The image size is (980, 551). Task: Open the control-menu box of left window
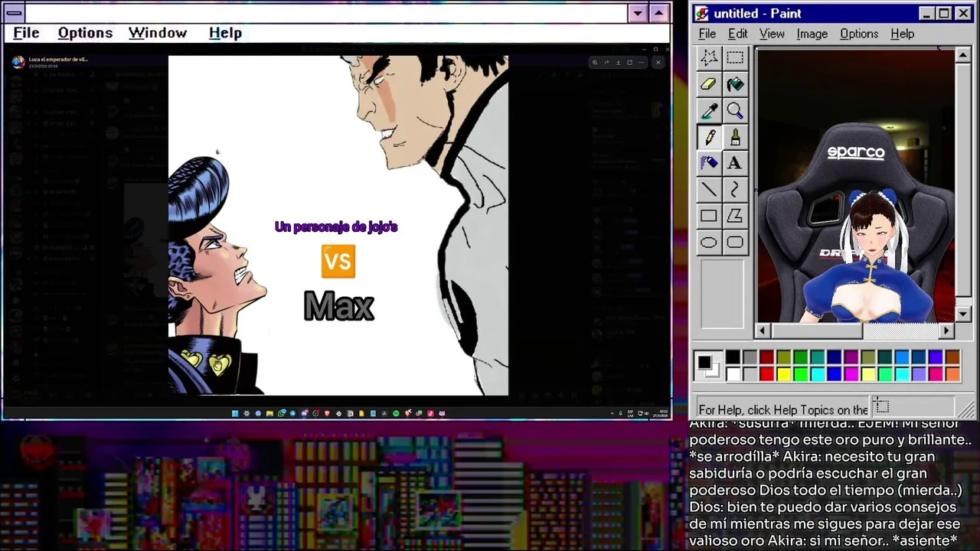click(x=14, y=13)
